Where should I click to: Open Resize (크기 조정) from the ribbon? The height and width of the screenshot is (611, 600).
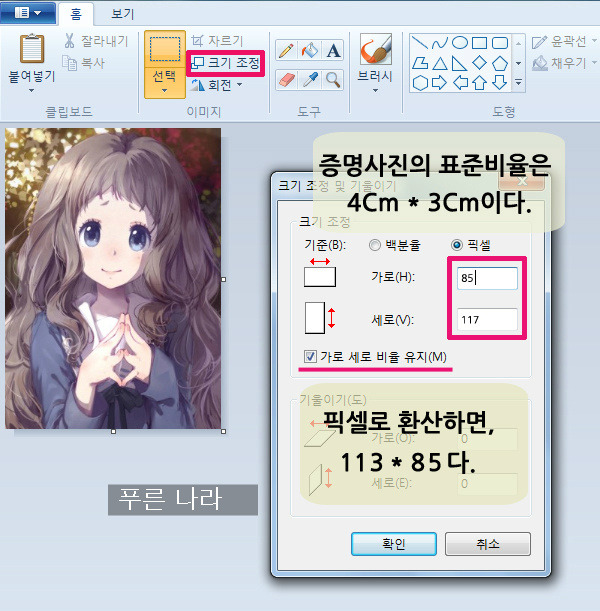(x=226, y=63)
